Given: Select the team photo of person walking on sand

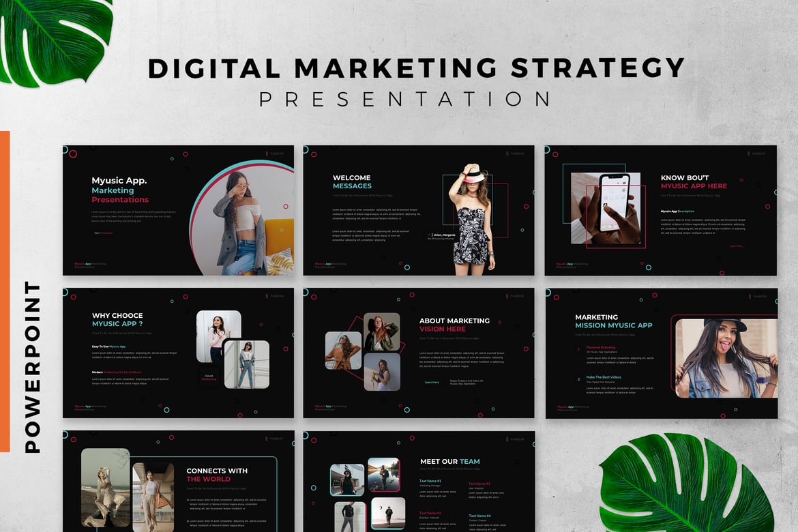Looking at the screenshot, I should 388,513.
